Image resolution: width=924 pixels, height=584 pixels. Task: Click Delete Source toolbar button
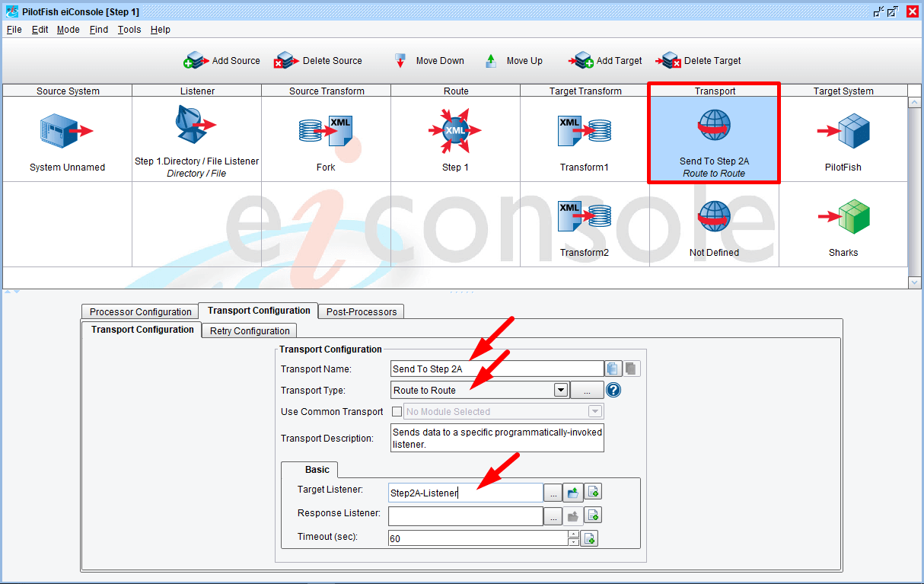coord(318,61)
